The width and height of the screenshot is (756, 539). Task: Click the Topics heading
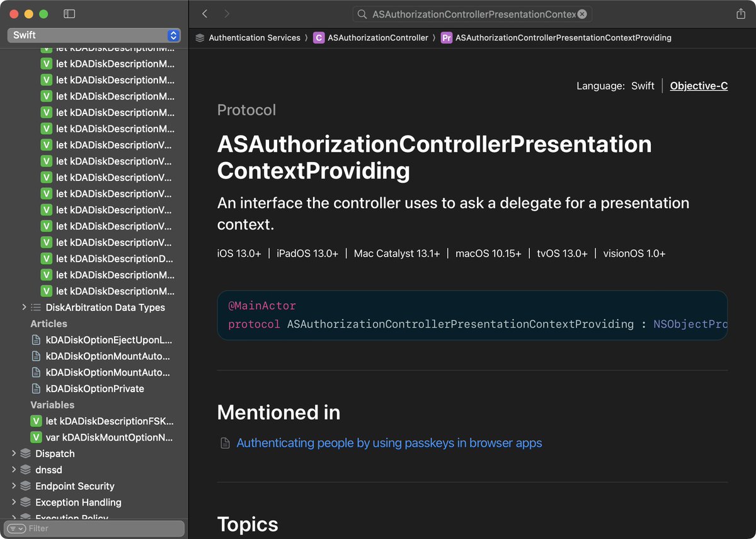[x=248, y=525]
